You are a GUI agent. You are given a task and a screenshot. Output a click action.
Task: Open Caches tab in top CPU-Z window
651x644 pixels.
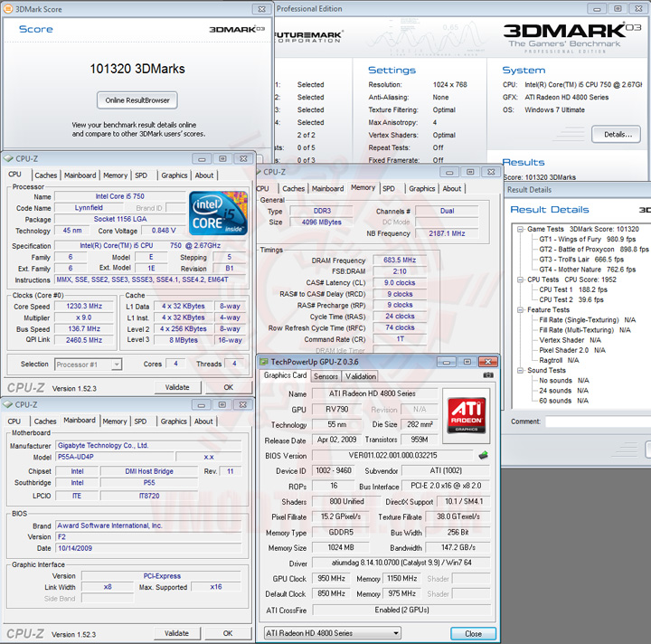click(46, 175)
